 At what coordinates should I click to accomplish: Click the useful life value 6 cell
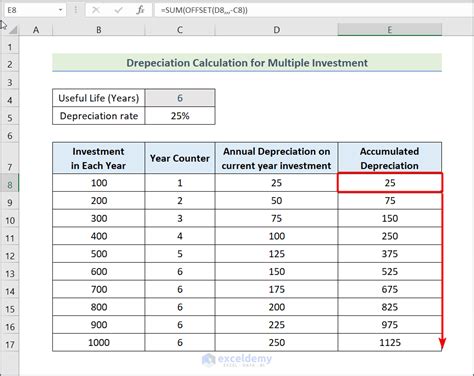180,98
